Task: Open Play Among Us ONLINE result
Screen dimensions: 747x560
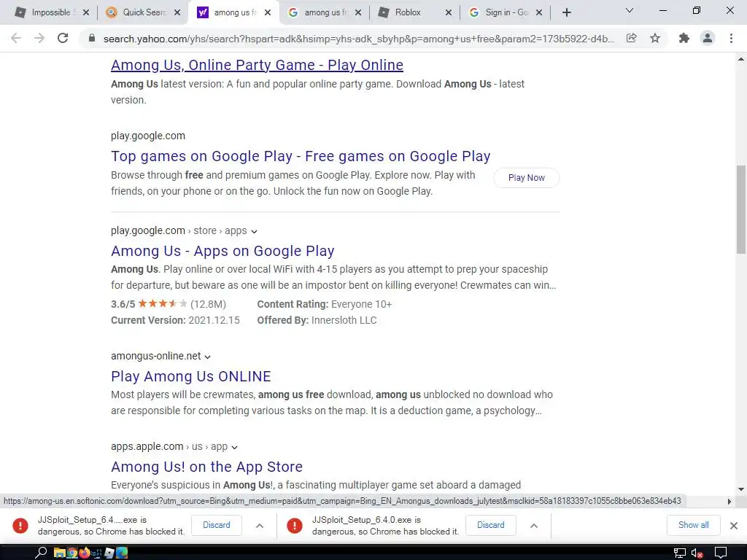Action: (190, 376)
